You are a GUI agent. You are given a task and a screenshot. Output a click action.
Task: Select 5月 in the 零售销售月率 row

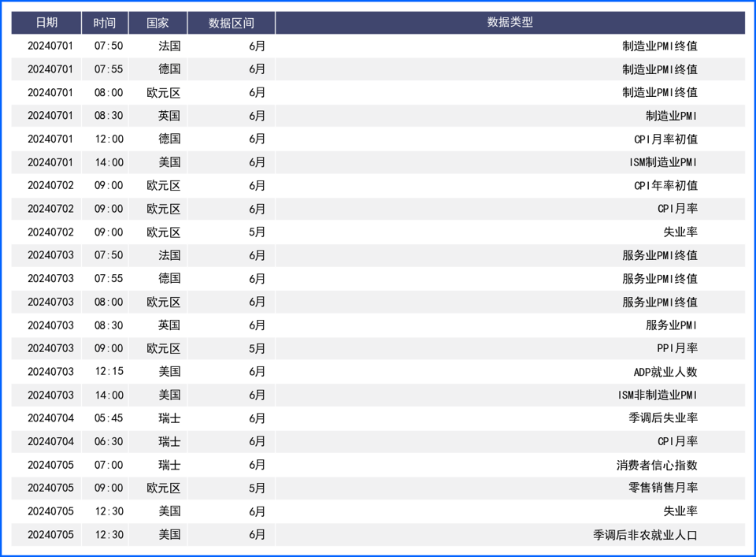(257, 488)
